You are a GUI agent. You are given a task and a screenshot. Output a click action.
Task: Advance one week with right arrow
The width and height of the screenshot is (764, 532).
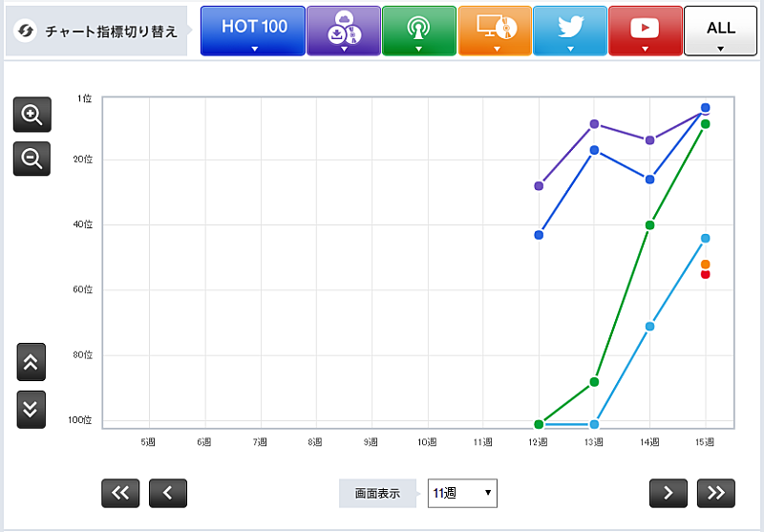[668, 493]
